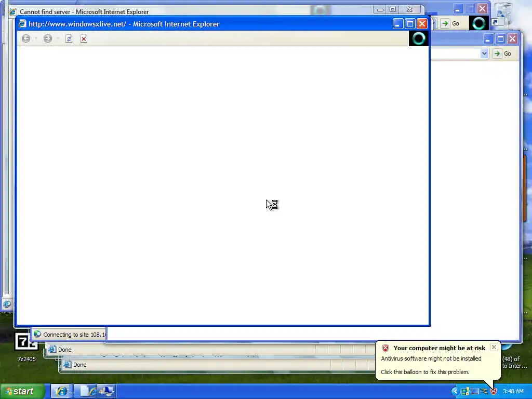The image size is (532, 399).
Task: Minimize the windowsxlive.net Internet Explorer window
Action: click(x=397, y=24)
